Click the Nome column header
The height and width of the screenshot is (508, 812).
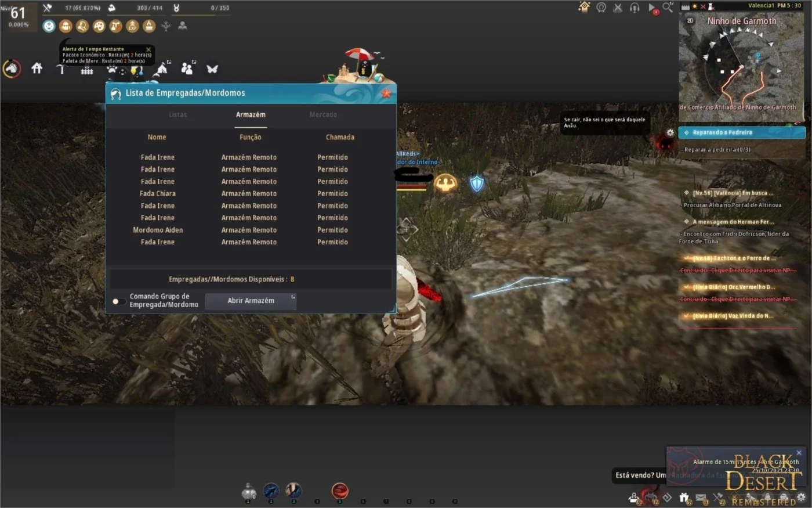(157, 138)
